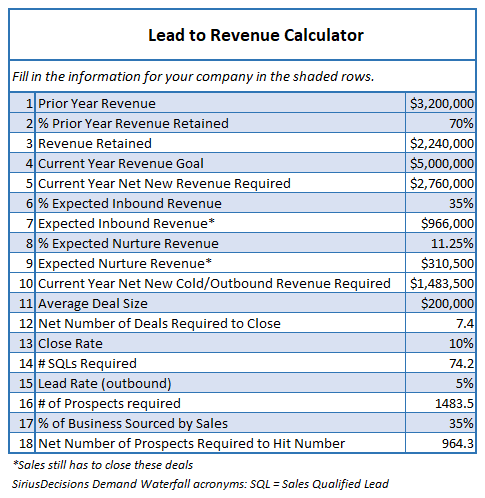The width and height of the screenshot is (485, 498).
Task: Click the Sales still has to close footnote
Action: [x=103, y=465]
